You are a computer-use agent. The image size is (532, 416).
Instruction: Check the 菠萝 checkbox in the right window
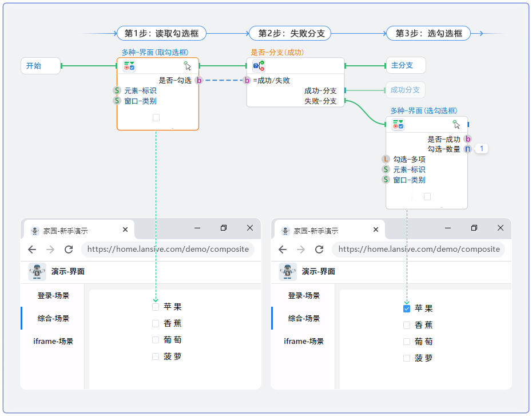pyautogui.click(x=407, y=358)
